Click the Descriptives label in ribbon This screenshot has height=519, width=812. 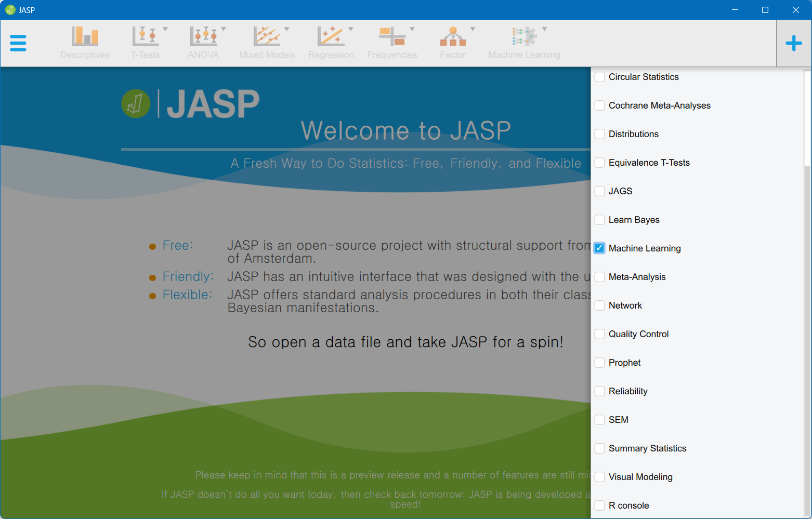coord(85,55)
